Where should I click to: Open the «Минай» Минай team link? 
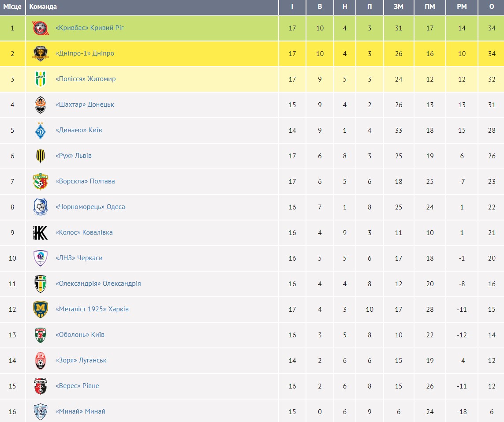(80, 411)
